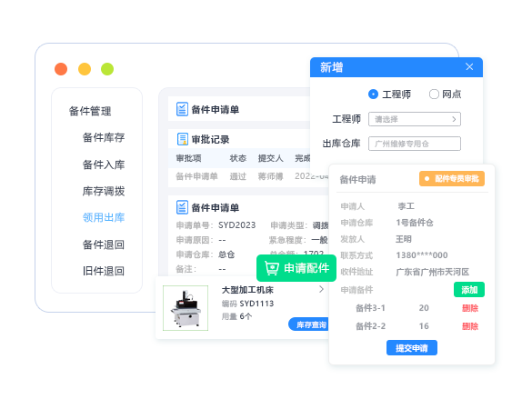Click the 审批记录 list icon
532x409 pixels.
coord(183,139)
